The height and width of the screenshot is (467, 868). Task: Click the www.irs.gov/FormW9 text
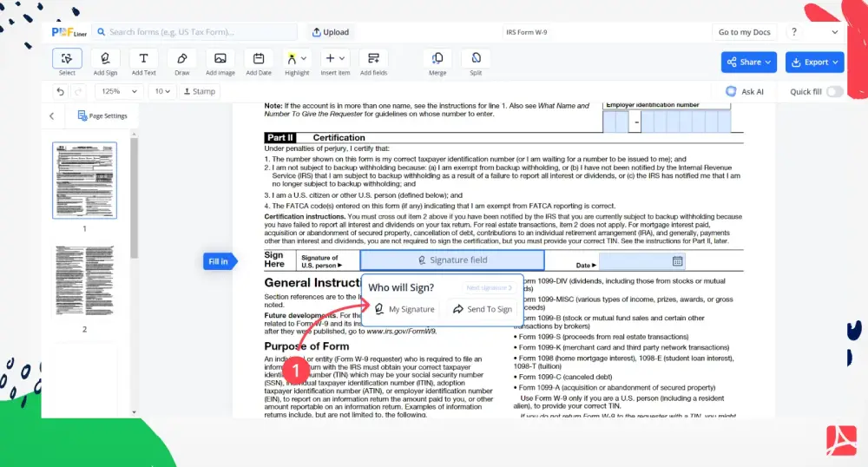(401, 332)
